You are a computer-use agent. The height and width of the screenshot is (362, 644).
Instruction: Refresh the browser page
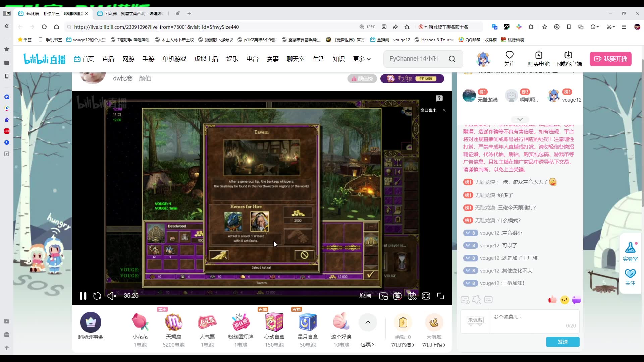click(x=44, y=27)
